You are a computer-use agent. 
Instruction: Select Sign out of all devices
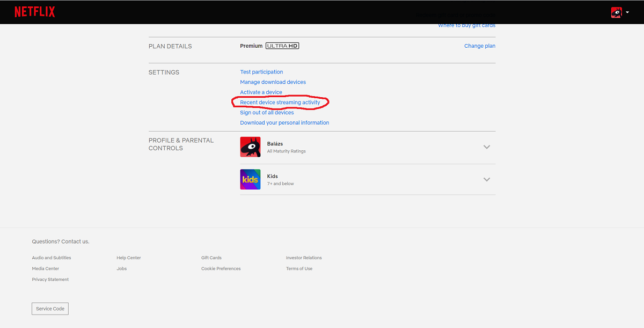[x=267, y=113]
